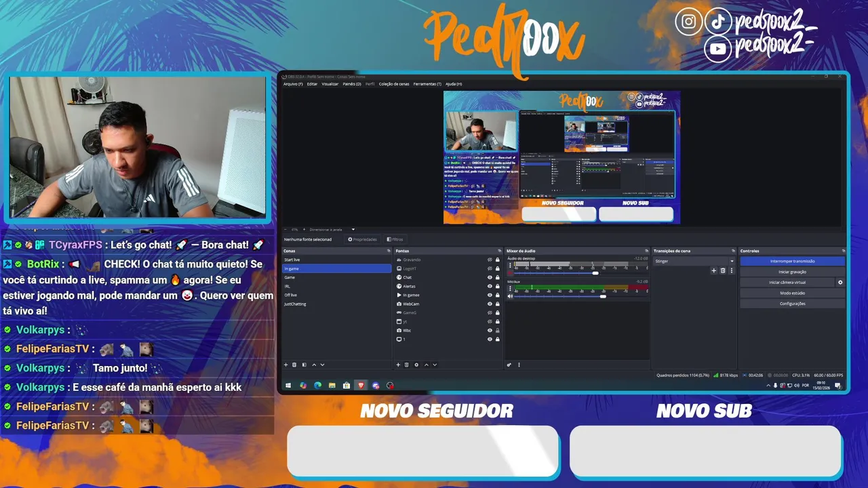Open Edge browser in the taskbar
868x488 pixels.
pyautogui.click(x=317, y=385)
